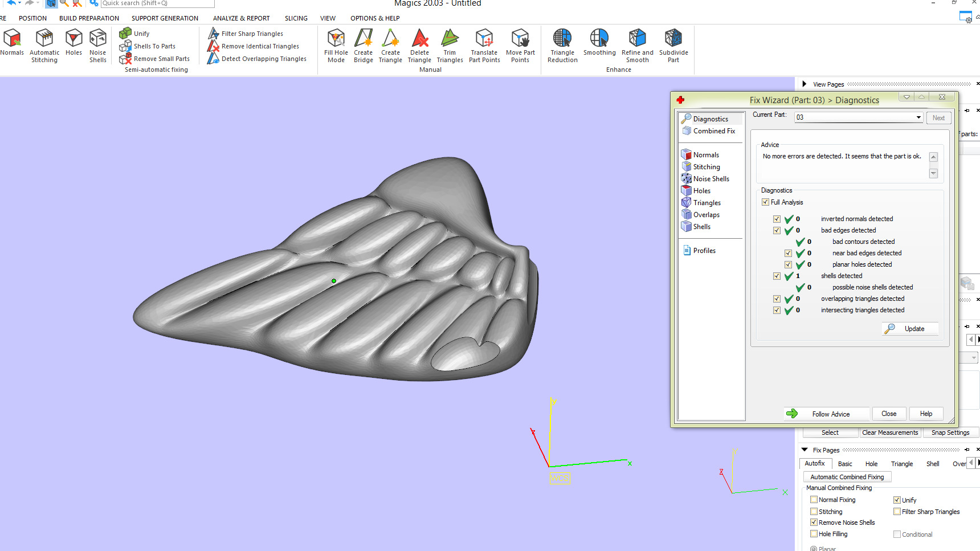
Task: Open the BUILD PREPARATION ribbon tab
Action: tap(89, 18)
